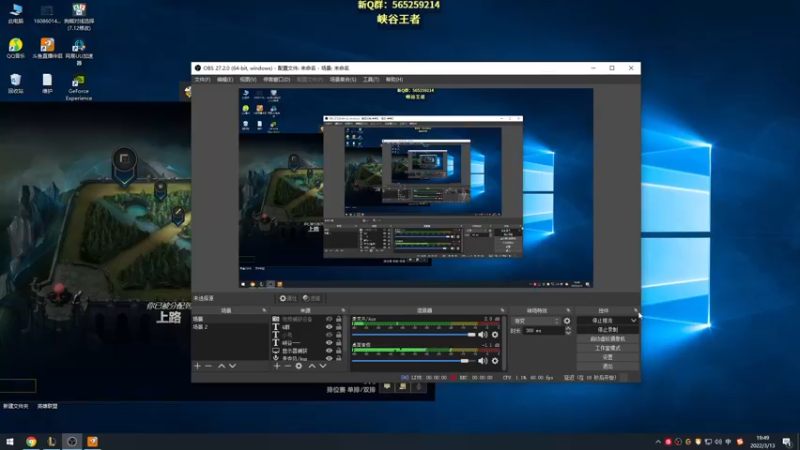The width and height of the screenshot is (800, 450).
Task: Decrease transition duration with down arrow
Action: (x=568, y=333)
